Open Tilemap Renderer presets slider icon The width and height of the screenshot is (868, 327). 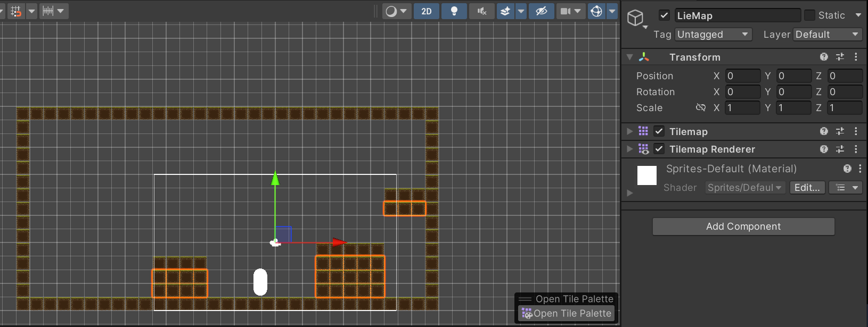point(840,149)
